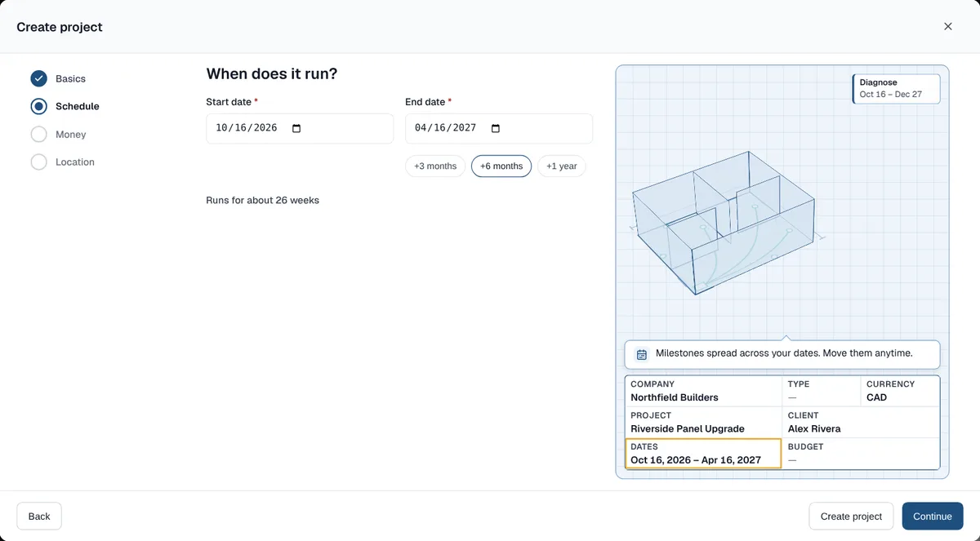Set end date to +3 months
The height and width of the screenshot is (541, 980).
(435, 166)
